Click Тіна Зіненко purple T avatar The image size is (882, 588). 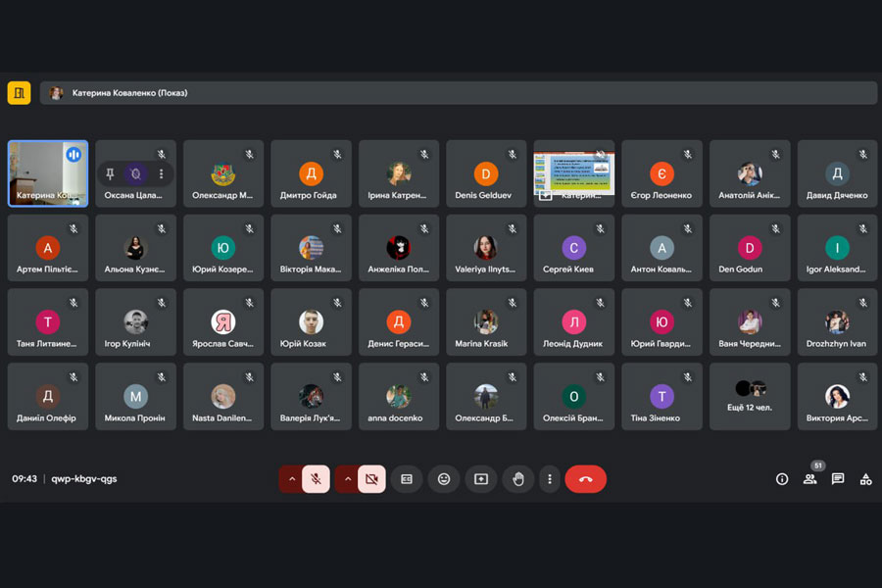662,396
